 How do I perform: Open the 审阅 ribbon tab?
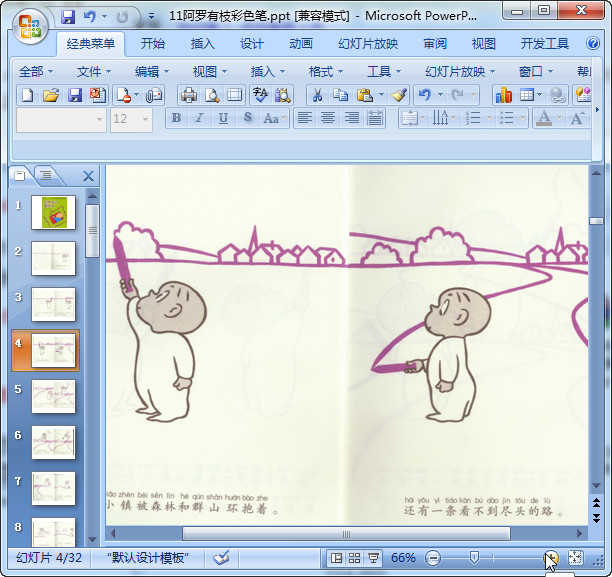pos(435,43)
